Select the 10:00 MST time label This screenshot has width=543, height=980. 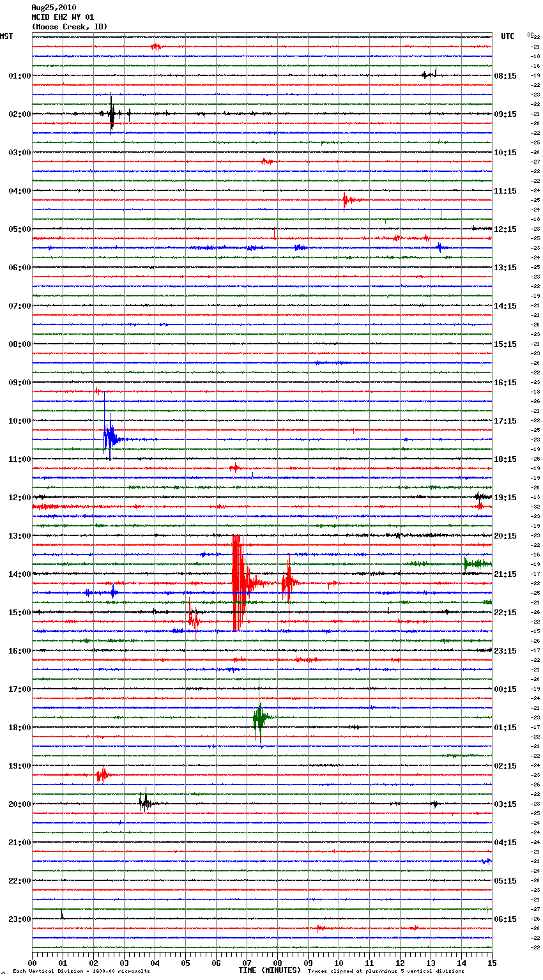20,421
